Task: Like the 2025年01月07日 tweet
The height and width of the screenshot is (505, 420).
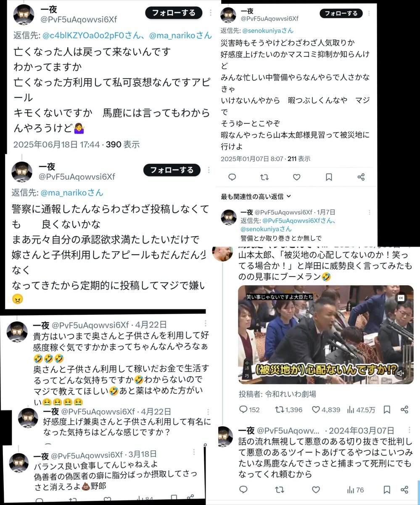Action: 296,178
